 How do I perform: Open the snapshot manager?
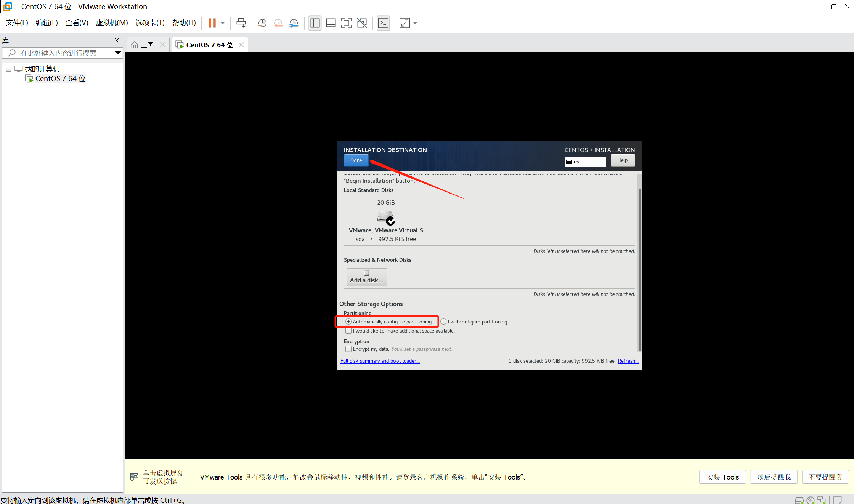pos(294,23)
